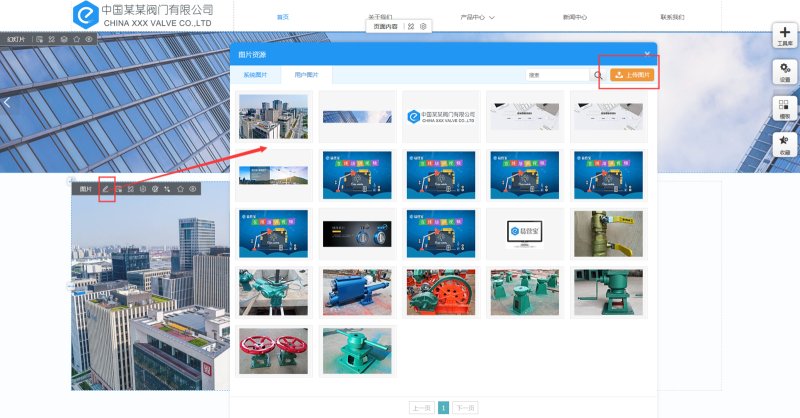Image resolution: width=800 pixels, height=418 pixels.
Task: Open the 工具库 toolbox panel
Action: pyautogui.click(x=785, y=36)
